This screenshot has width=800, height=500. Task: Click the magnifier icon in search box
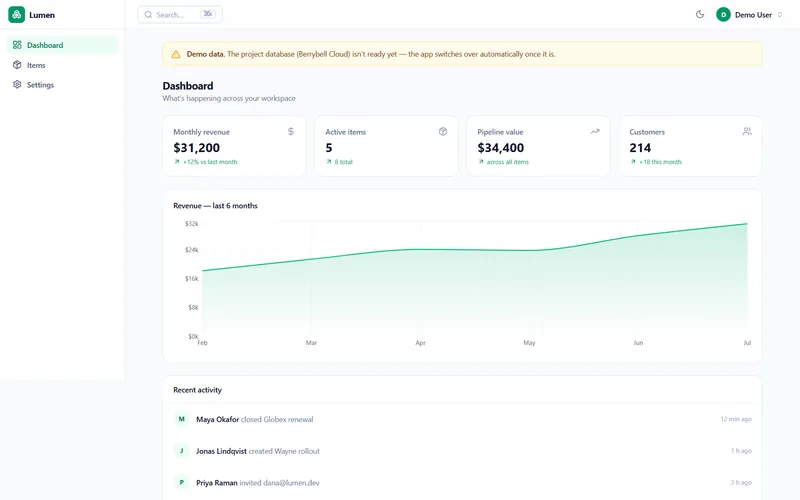point(148,15)
